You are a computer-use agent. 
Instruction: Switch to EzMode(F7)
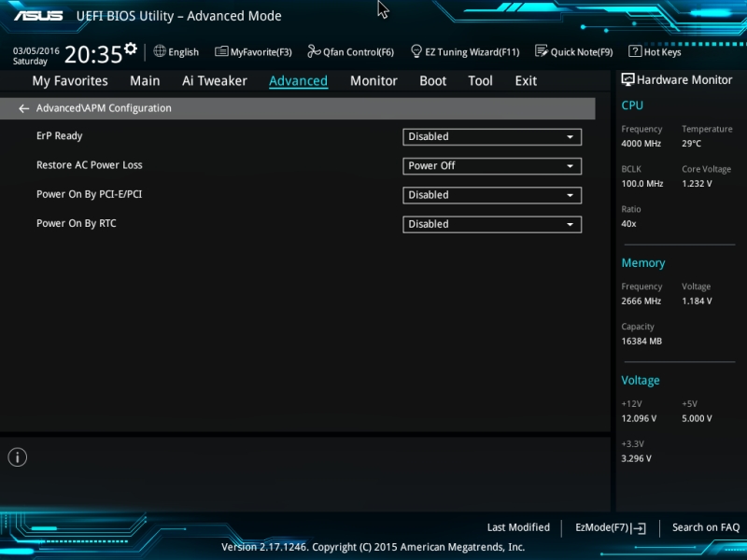pyautogui.click(x=611, y=527)
